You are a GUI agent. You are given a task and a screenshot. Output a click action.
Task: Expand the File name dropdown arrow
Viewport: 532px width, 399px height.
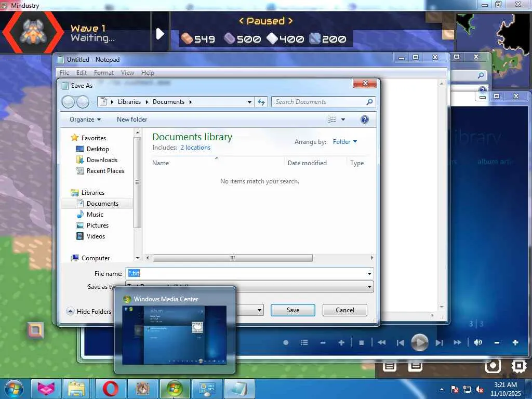click(369, 273)
